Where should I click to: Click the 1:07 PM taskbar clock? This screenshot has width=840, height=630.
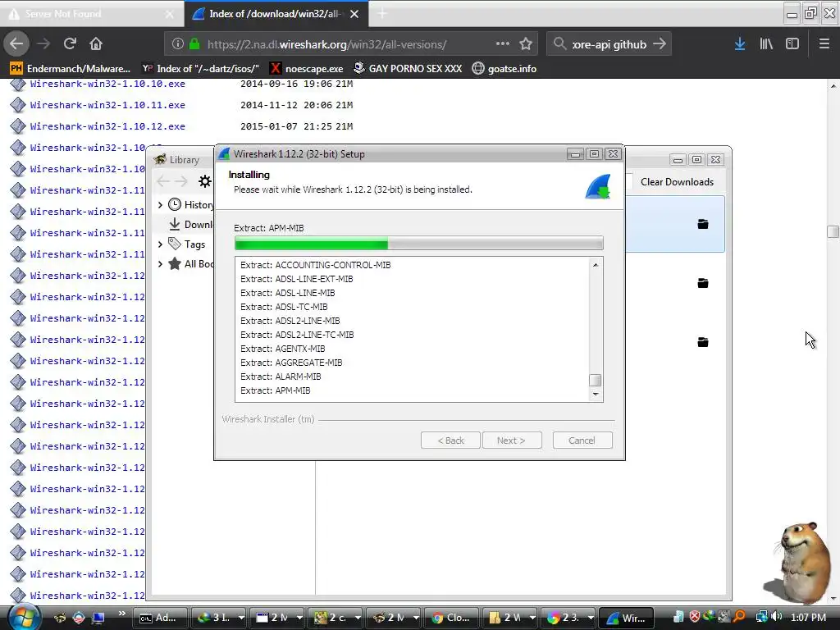[808, 617]
